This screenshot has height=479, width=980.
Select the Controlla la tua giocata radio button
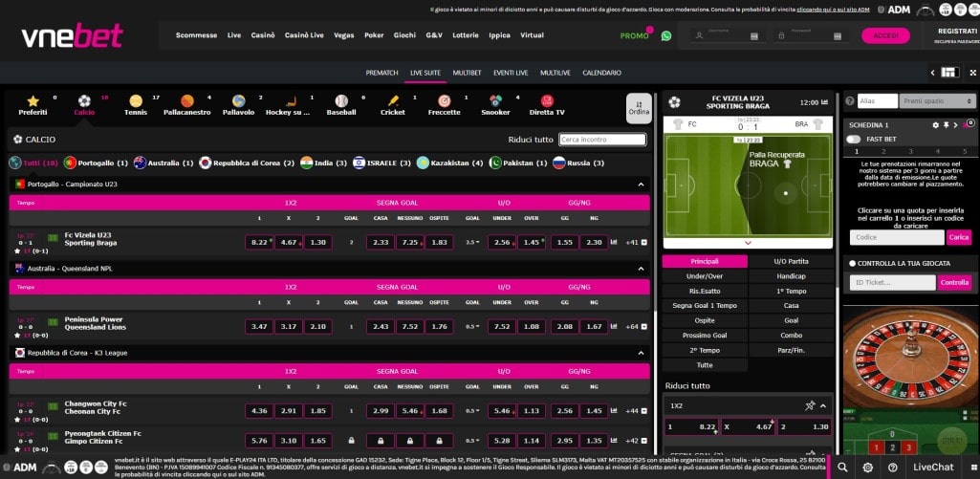pos(853,263)
